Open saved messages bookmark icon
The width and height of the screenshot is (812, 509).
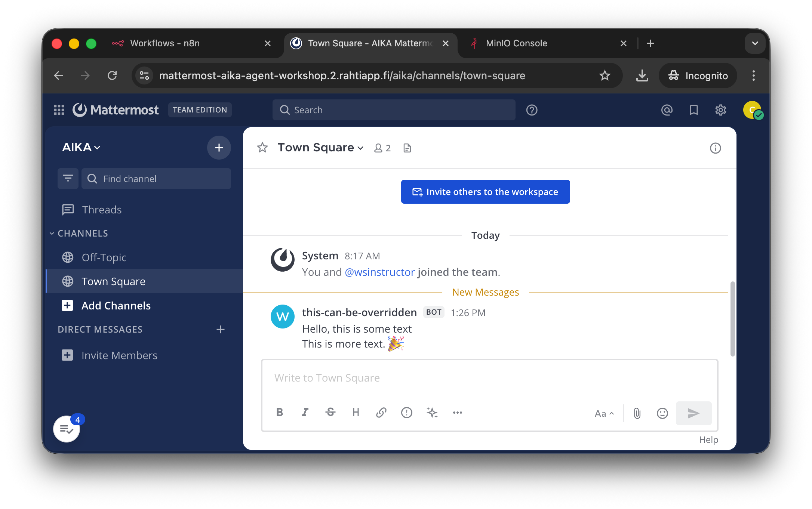694,110
